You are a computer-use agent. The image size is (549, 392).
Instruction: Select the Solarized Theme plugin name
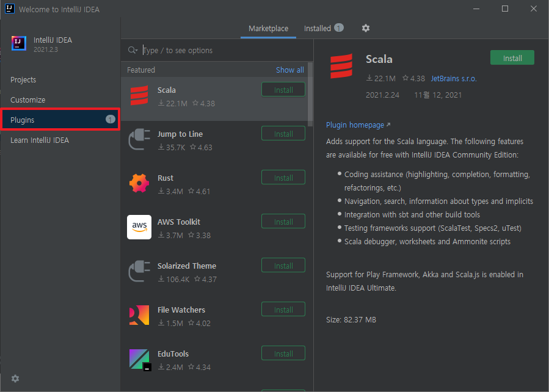187,266
